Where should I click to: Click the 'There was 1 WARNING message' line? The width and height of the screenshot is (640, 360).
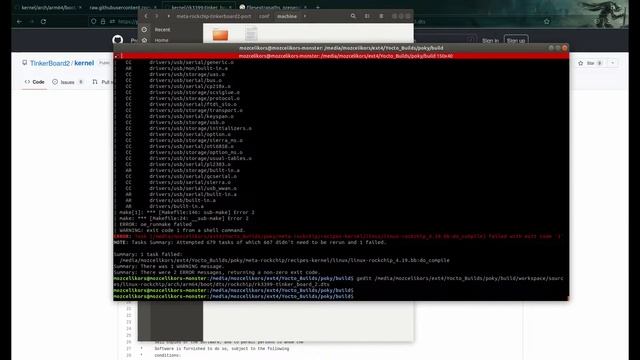coord(169,266)
